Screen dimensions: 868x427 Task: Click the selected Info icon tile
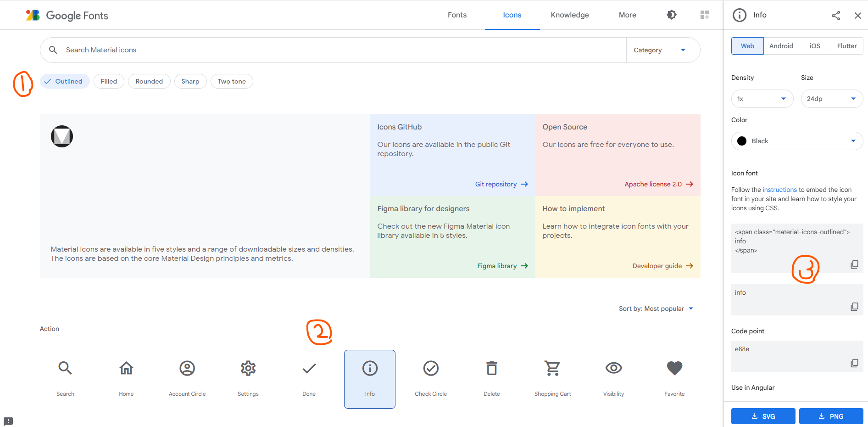[x=370, y=379]
